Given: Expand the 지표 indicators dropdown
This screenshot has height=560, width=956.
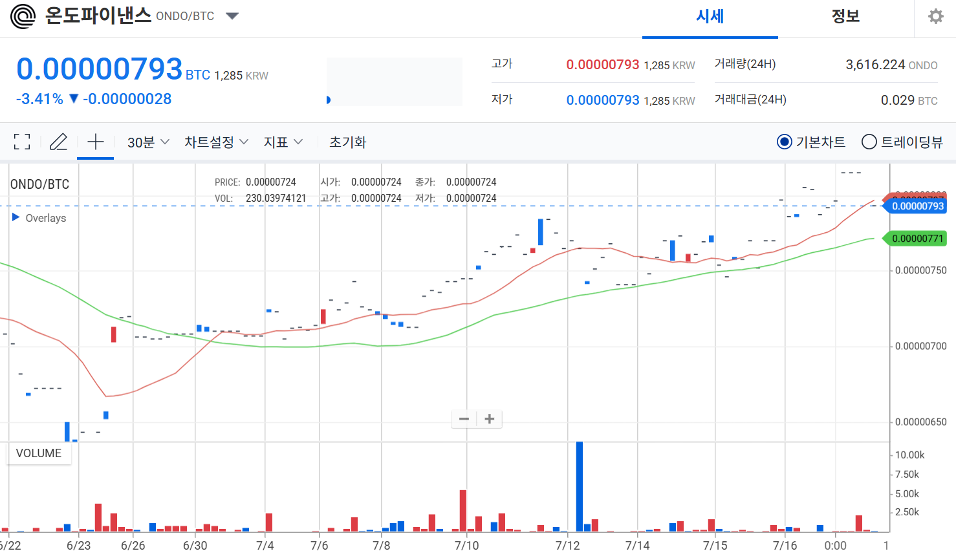Looking at the screenshot, I should coord(283,142).
